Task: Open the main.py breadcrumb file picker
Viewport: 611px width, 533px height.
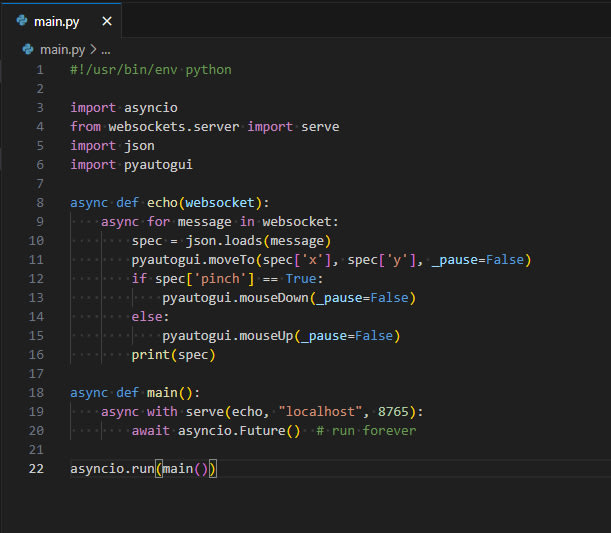Action: pyautogui.click(x=62, y=48)
